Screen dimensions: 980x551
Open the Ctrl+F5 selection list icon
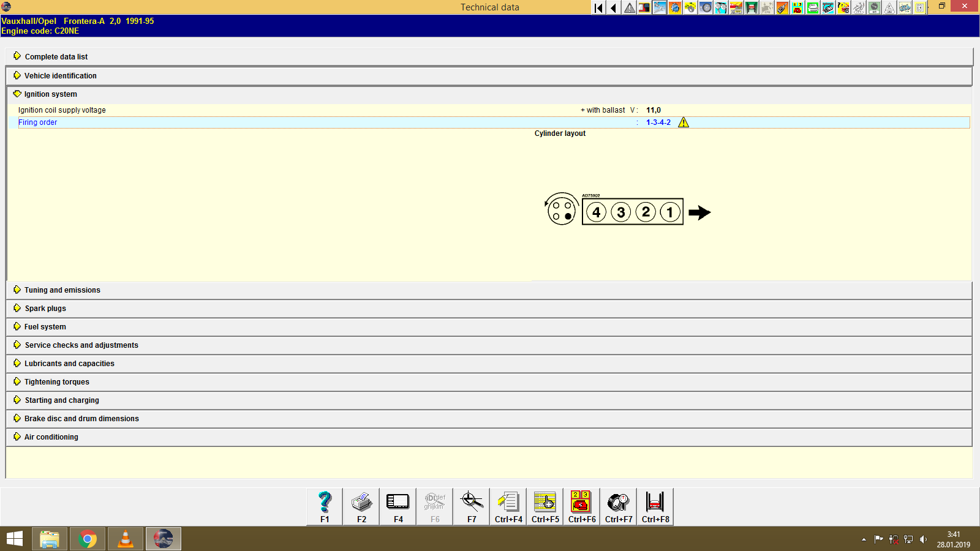pos(545,506)
